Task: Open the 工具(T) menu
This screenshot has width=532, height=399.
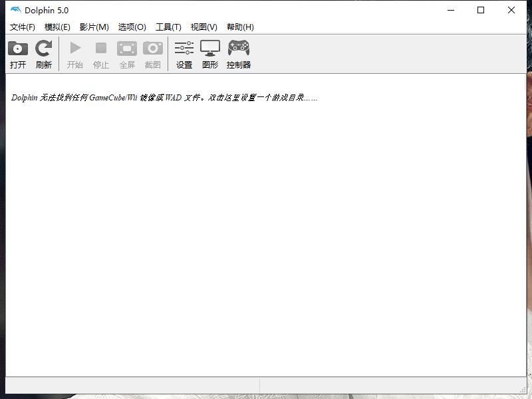Action: [168, 27]
